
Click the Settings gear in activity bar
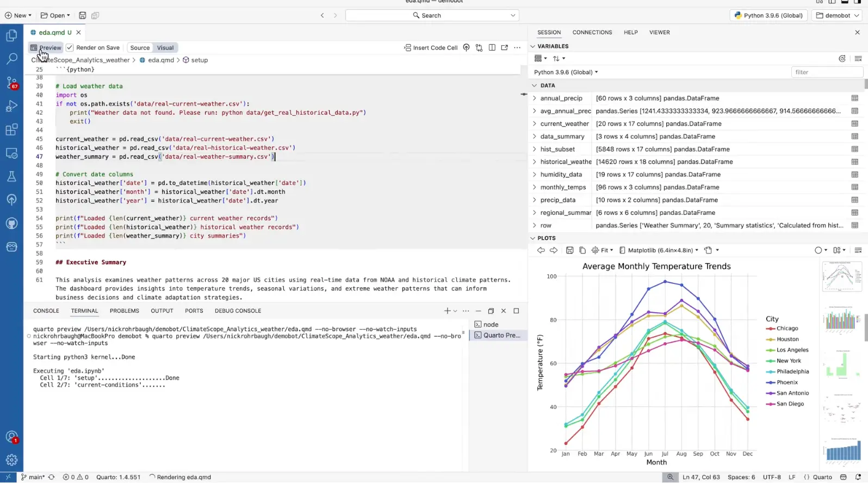click(x=11, y=460)
